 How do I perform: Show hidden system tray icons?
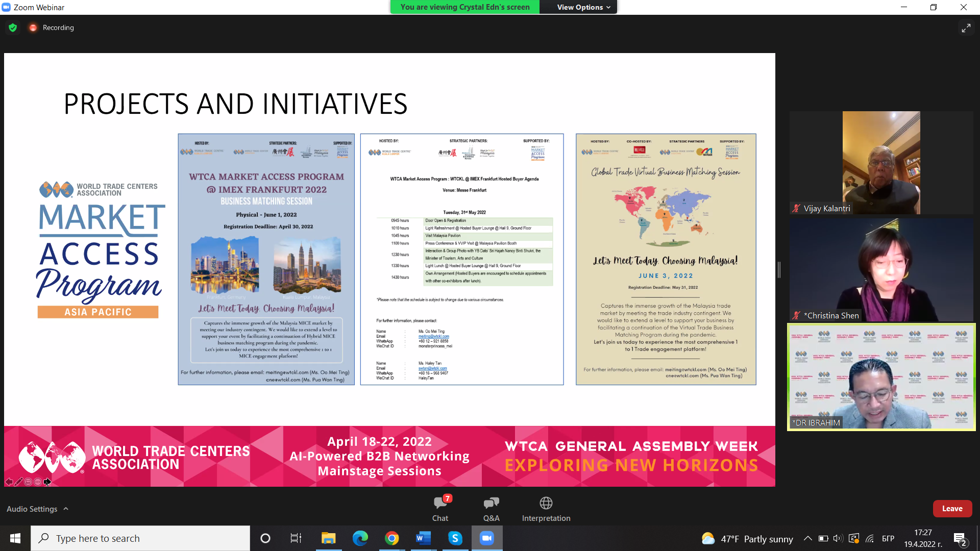(x=807, y=538)
